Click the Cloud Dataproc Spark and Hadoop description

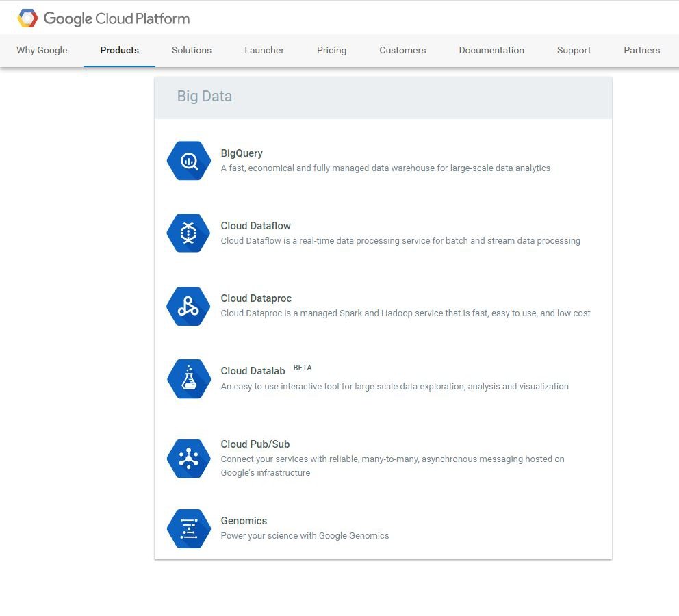[x=405, y=313]
